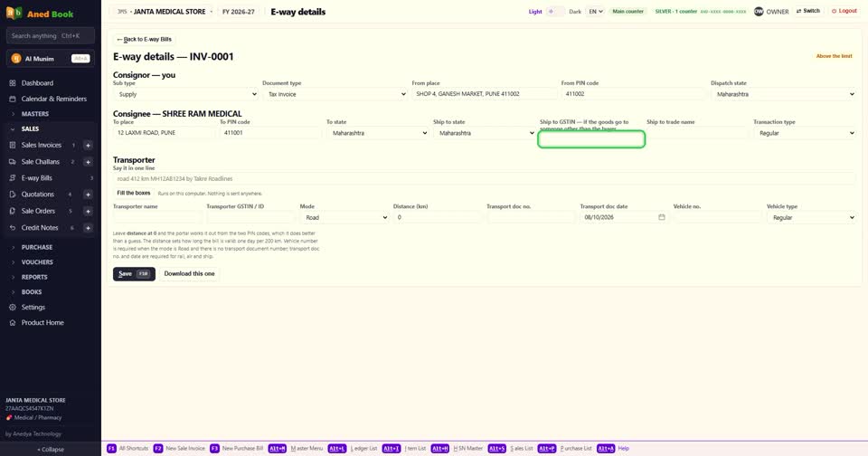Open the calendar picker for transport doc date
The image size is (868, 456).
tap(662, 217)
